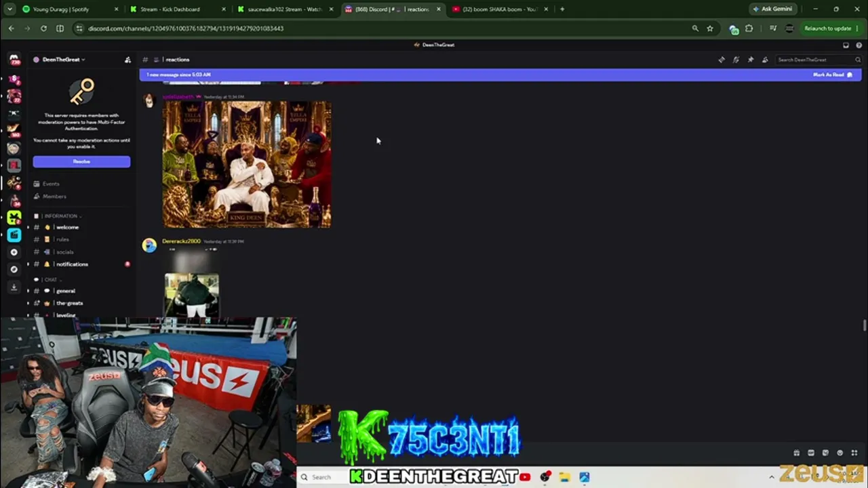Switch to boom SHAKA boom YouTube tab
Viewport: 868px width, 488px height.
498,9
